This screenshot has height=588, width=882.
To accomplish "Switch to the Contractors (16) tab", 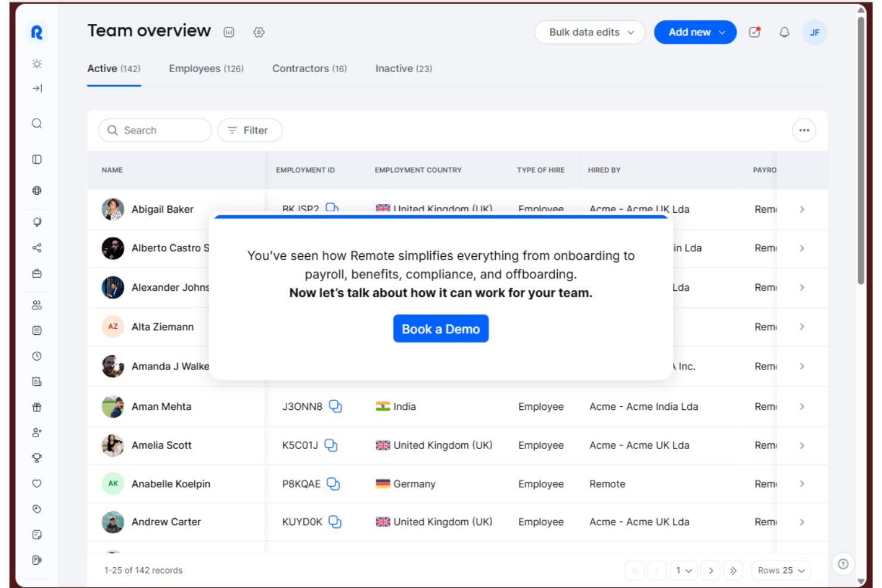I will coord(309,69).
